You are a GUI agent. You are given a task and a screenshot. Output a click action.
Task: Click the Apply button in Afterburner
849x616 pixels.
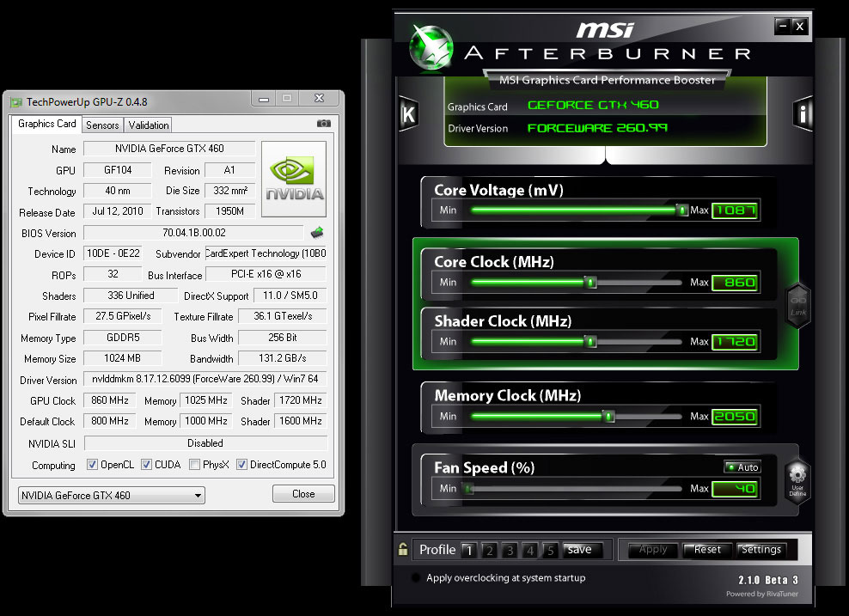(x=653, y=550)
